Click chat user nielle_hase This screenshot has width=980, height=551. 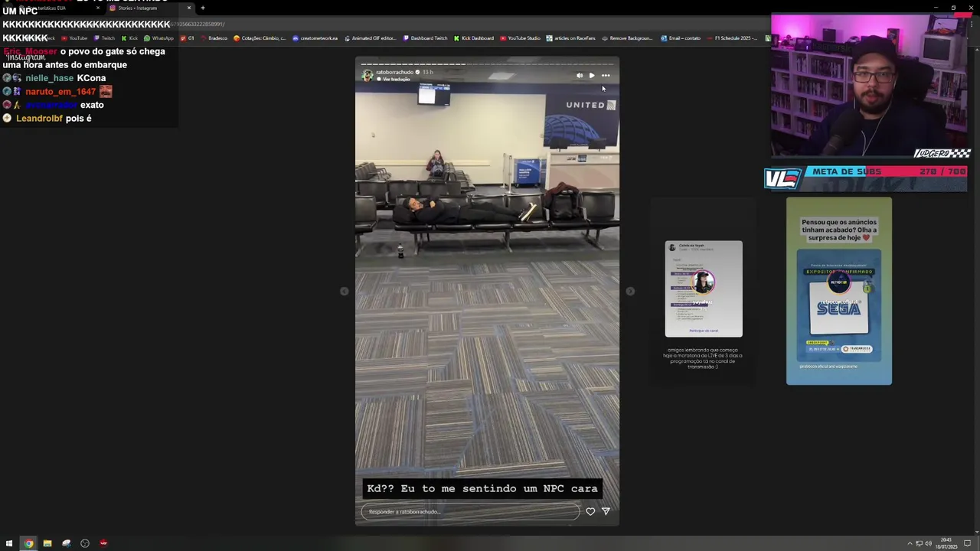point(49,78)
